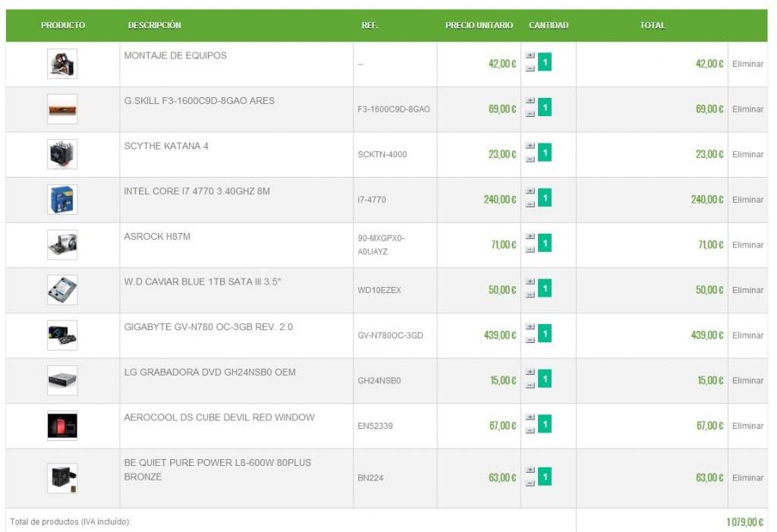Increase quantity of W.D CAVIAR BLUE 1TB
This screenshot has height=532, width=777.
coord(530,282)
